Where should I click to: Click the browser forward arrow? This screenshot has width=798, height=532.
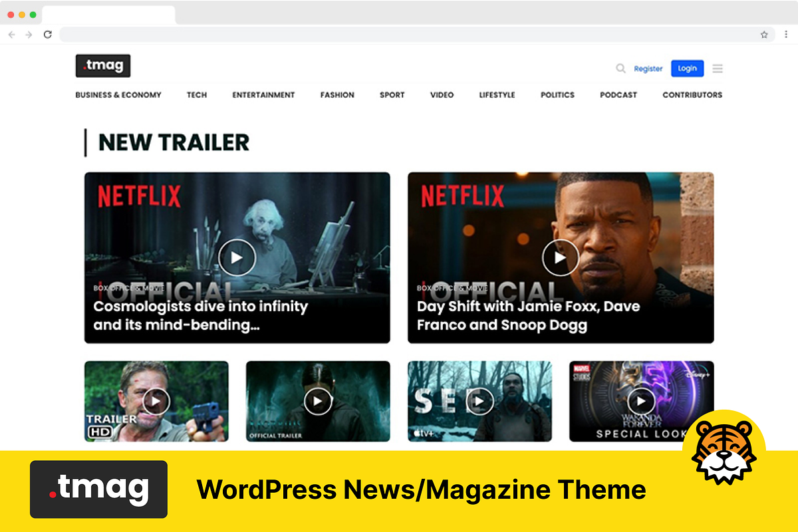click(29, 35)
